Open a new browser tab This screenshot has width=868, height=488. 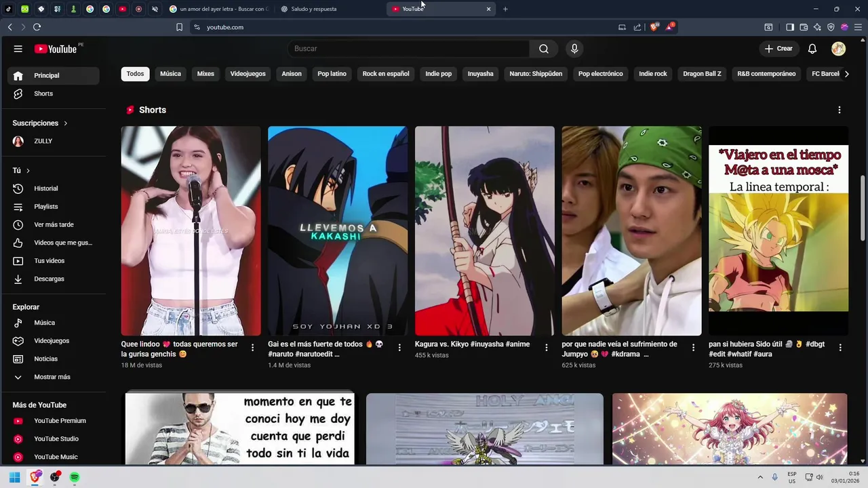tap(505, 9)
